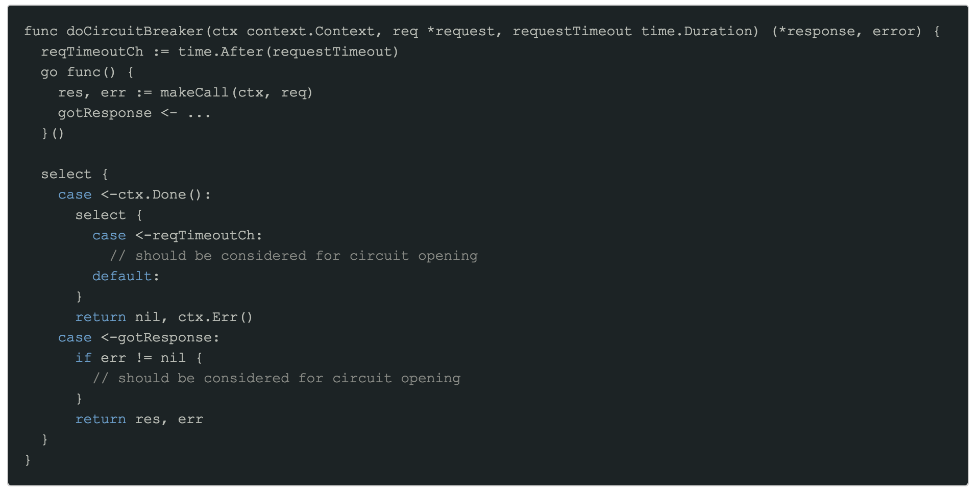Click if err != nil condition
Viewport: 980px width, 493px height.
139,358
